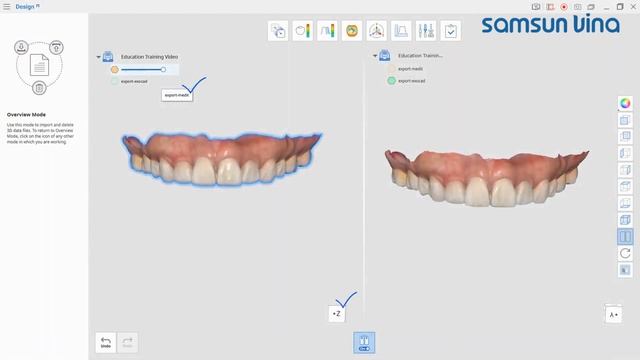
Task: Open the color wheel display mode
Action: [x=625, y=103]
